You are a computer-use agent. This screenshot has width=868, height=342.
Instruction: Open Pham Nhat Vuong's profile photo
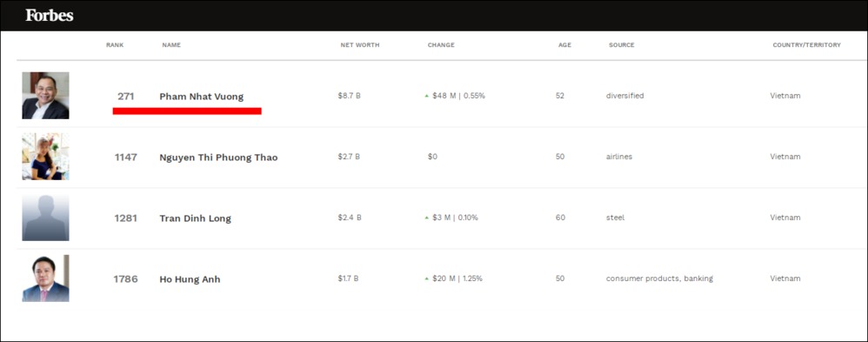45,96
